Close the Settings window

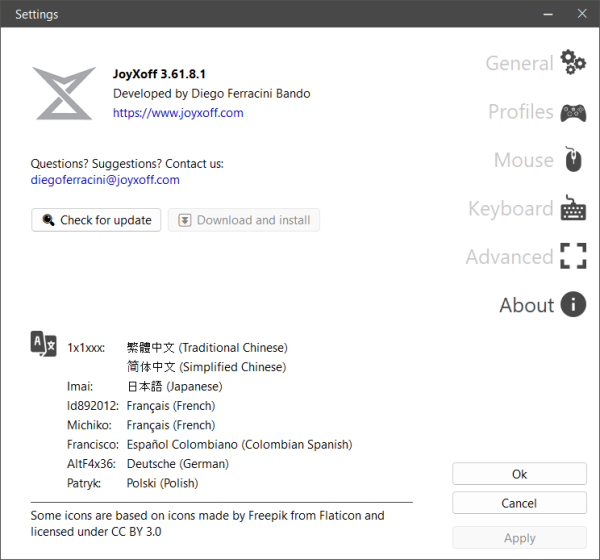coord(582,14)
